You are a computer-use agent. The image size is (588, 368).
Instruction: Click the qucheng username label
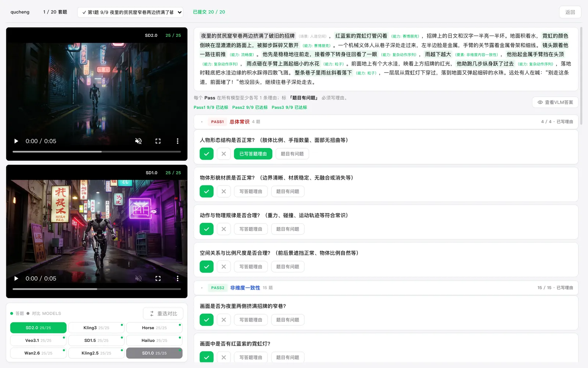[x=20, y=12]
